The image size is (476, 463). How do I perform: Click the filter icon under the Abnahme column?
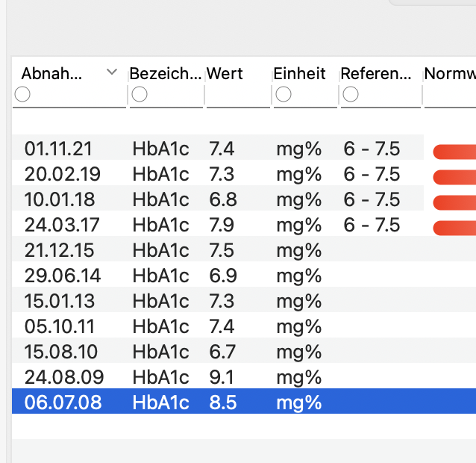coord(22,94)
